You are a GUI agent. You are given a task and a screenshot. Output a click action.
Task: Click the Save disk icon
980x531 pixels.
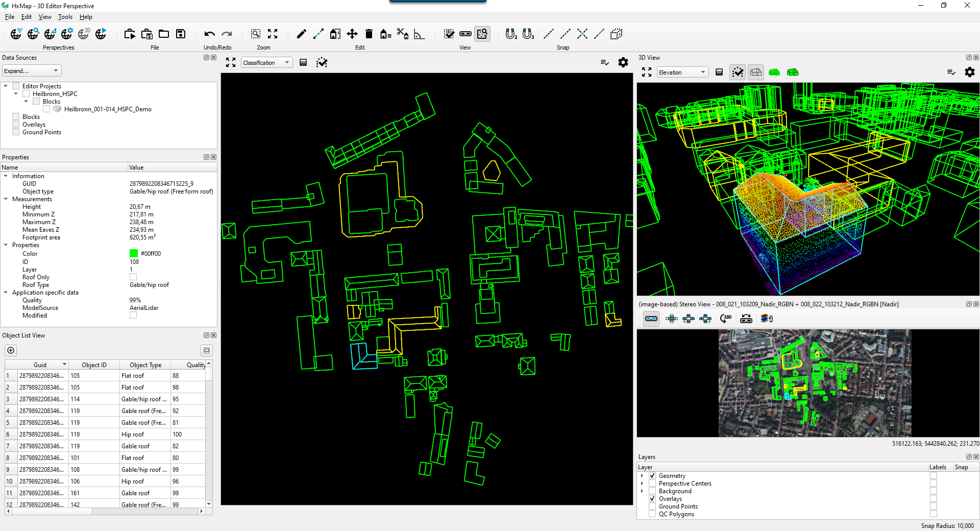(x=181, y=34)
